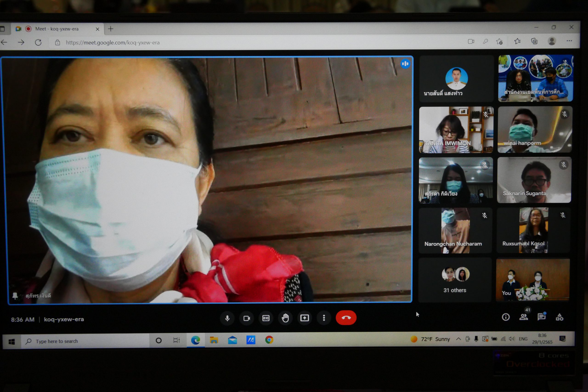Turn off the camera button
The image size is (588, 392).
pos(247,318)
